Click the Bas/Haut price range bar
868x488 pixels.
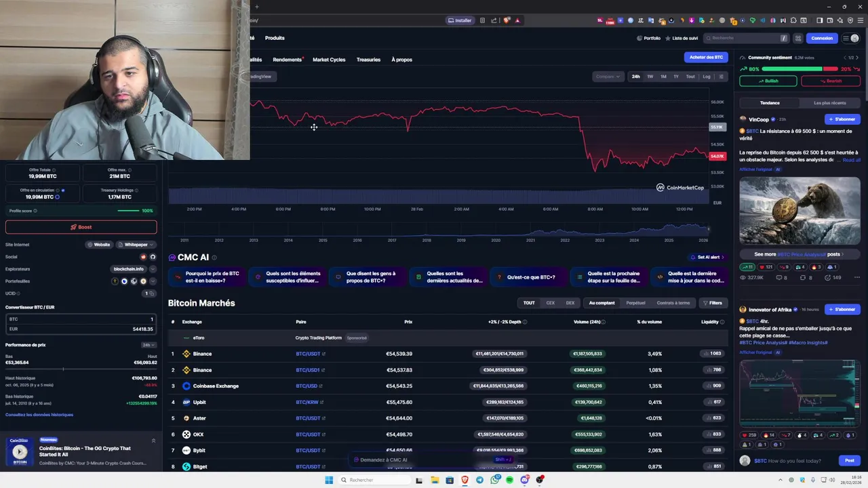click(x=81, y=369)
